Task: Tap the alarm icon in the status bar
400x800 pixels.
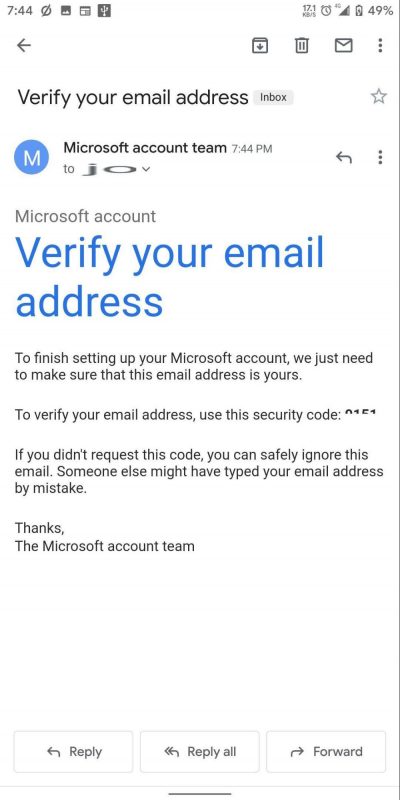Action: pyautogui.click(x=325, y=11)
